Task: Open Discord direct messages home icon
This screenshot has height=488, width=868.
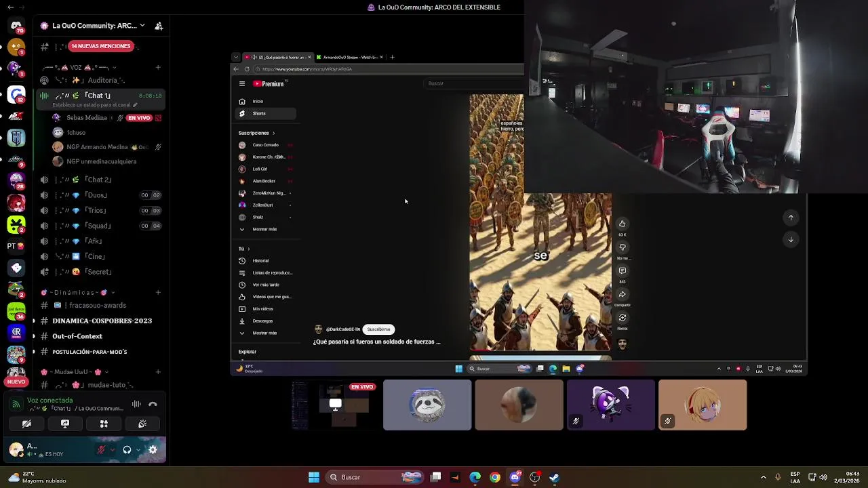Action: pyautogui.click(x=16, y=26)
